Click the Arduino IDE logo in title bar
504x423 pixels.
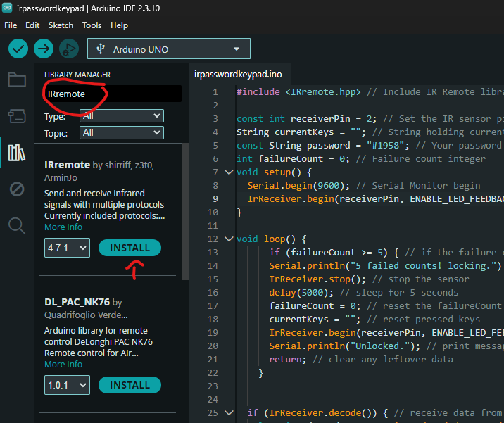(7, 8)
